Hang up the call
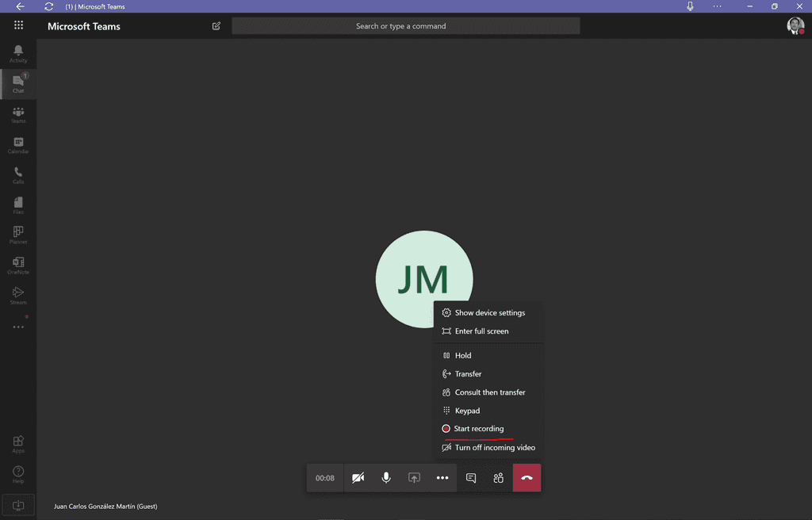The width and height of the screenshot is (812, 520). click(527, 478)
